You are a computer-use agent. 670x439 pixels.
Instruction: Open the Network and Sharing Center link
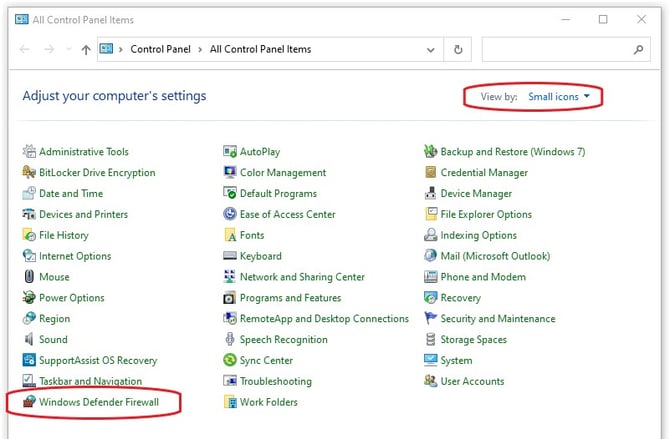[x=302, y=277]
